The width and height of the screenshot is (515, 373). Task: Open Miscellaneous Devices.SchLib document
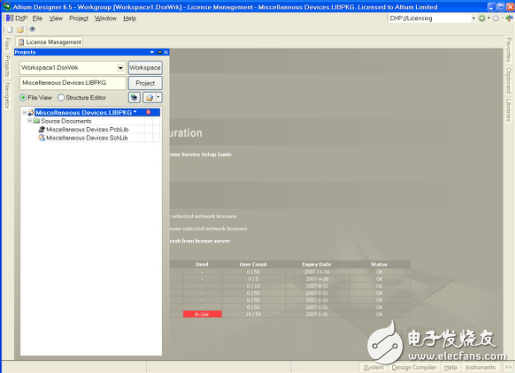[87, 138]
